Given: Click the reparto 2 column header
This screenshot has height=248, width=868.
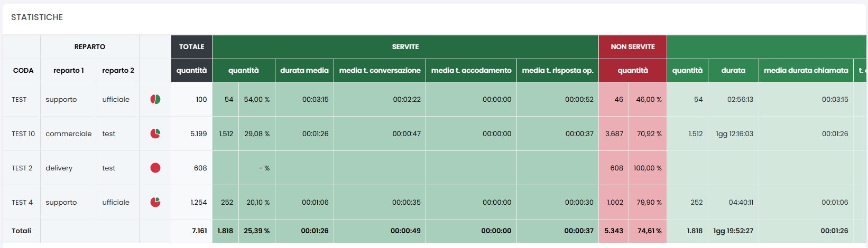Looking at the screenshot, I should coord(118,70).
